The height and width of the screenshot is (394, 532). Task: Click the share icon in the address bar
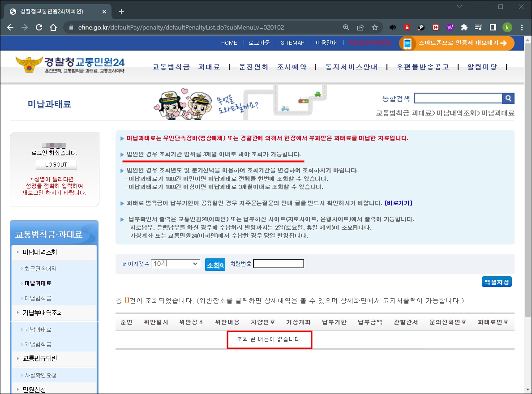point(360,27)
